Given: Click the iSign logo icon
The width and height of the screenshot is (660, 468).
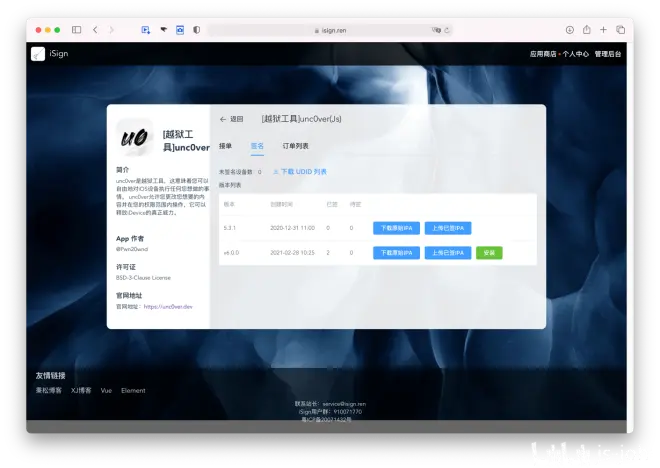Looking at the screenshot, I should (x=38, y=54).
